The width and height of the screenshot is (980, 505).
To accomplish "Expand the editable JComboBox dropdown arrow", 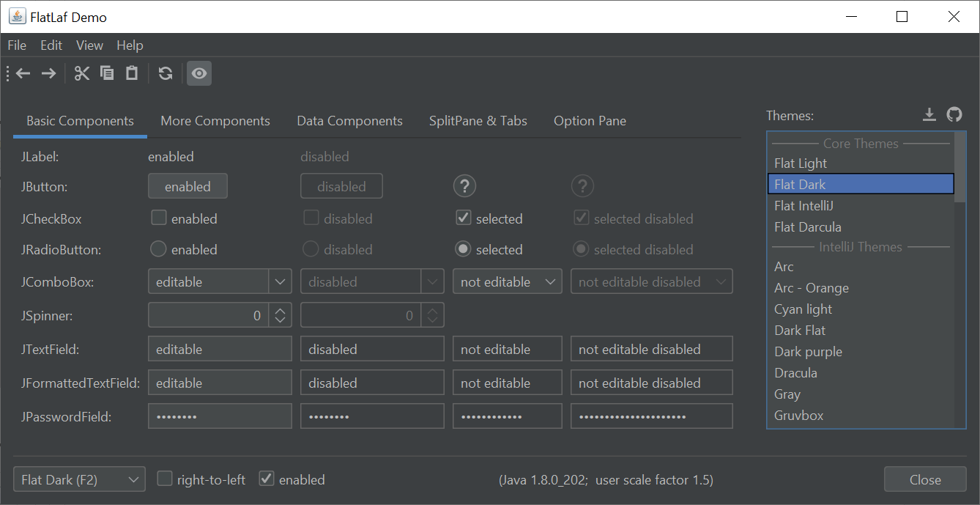I will tap(280, 281).
